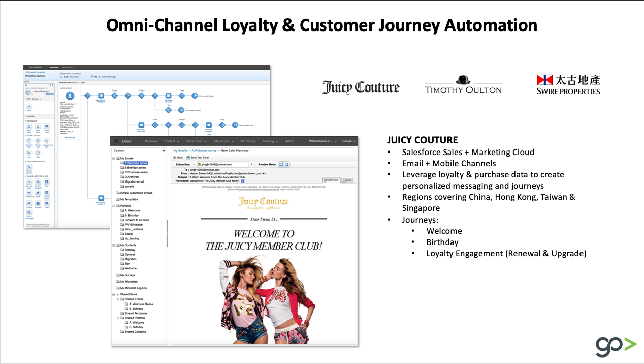Screen dimensions: 644x364
Task: Go to next subscriber arrow
Action: point(251,164)
